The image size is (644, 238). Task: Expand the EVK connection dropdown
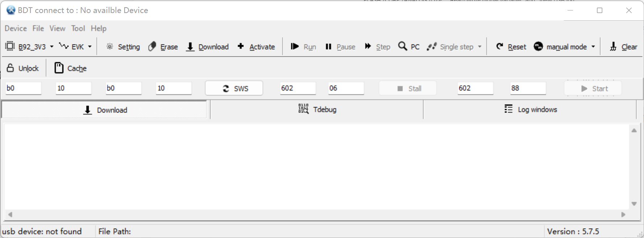(90, 47)
